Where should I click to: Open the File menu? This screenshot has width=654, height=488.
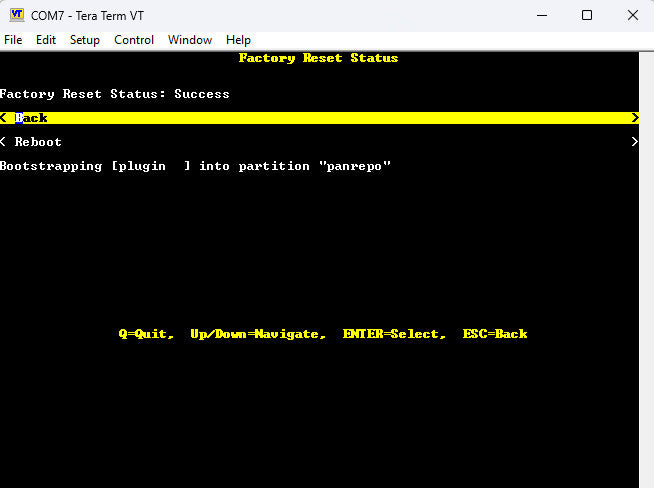tap(13, 40)
